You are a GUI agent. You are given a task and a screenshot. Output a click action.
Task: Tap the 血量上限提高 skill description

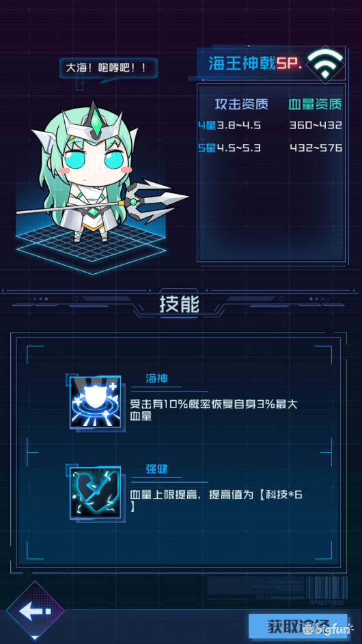pyautogui.click(x=216, y=500)
